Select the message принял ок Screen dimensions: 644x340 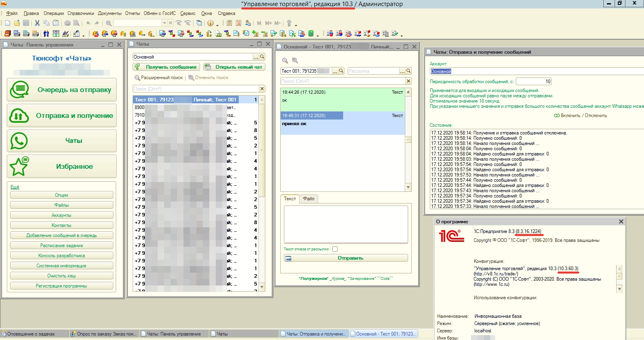click(343, 123)
